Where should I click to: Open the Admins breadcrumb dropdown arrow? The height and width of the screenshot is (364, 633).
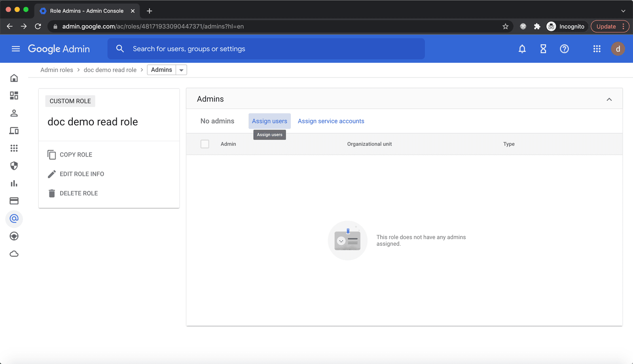(181, 70)
